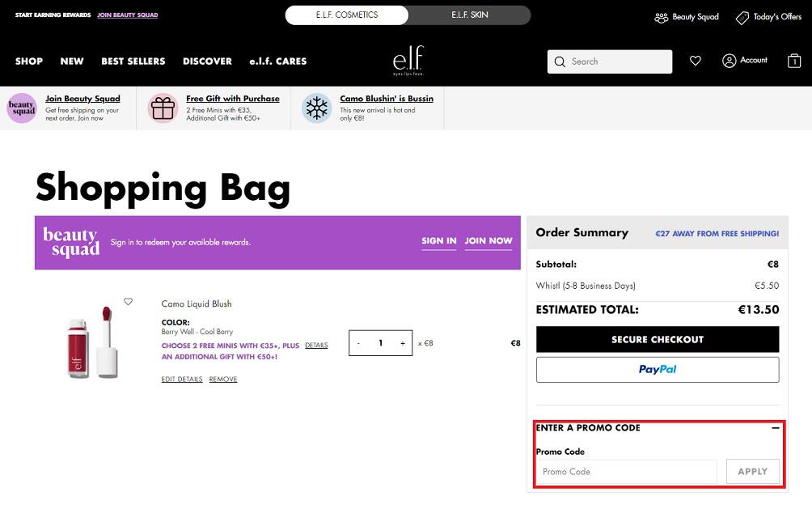Open the NEW menu
812x505 pixels.
pyautogui.click(x=72, y=62)
